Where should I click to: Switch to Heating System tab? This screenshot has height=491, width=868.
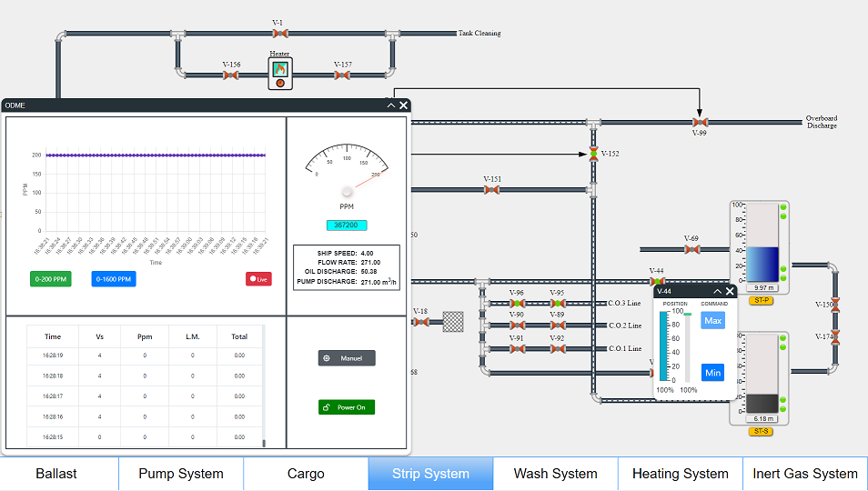[x=681, y=474]
